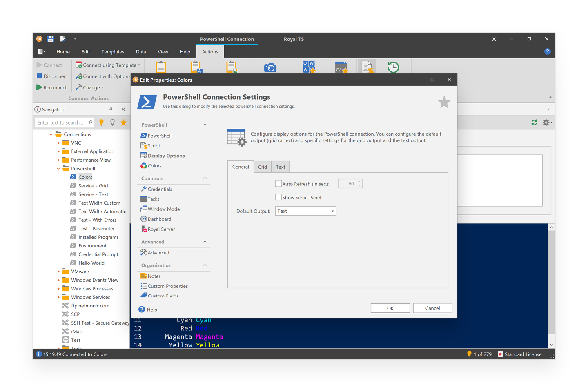Click the Help icon in the dialog
The image size is (588, 392).
point(142,309)
